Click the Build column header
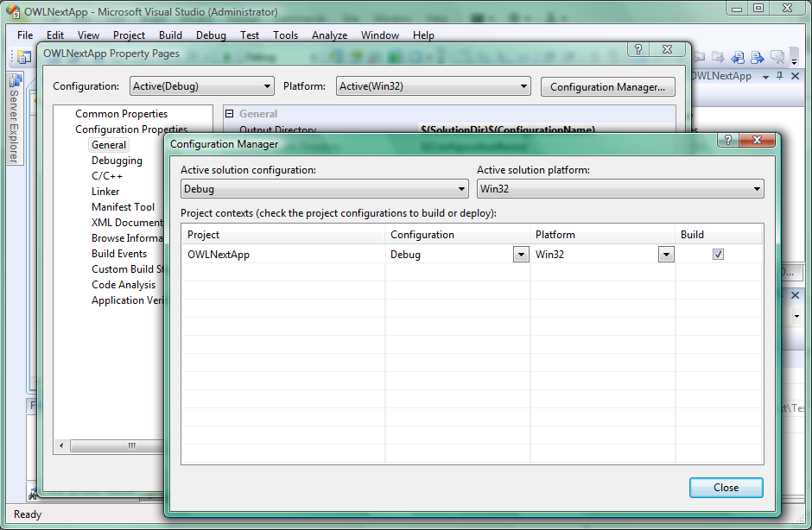812x530 pixels. [x=719, y=235]
